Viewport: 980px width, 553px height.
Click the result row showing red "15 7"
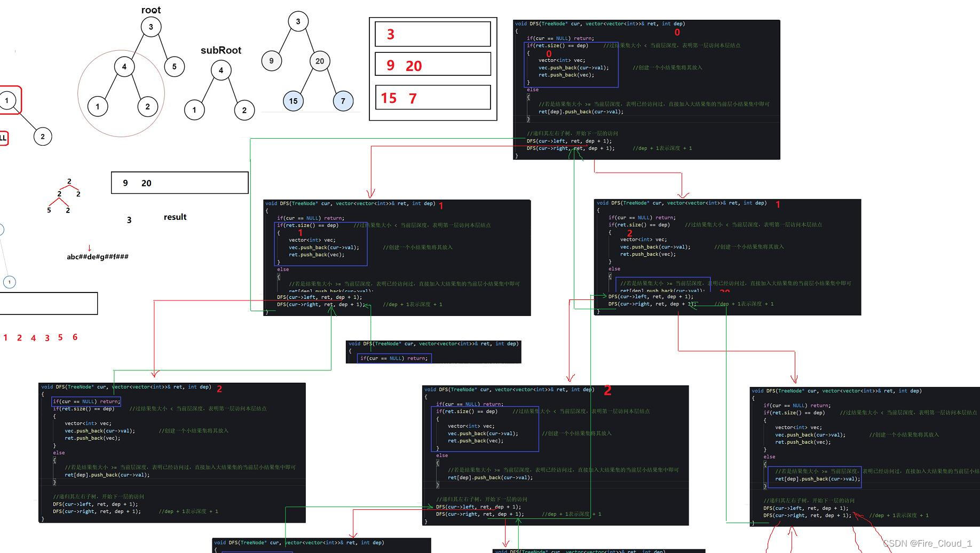433,97
